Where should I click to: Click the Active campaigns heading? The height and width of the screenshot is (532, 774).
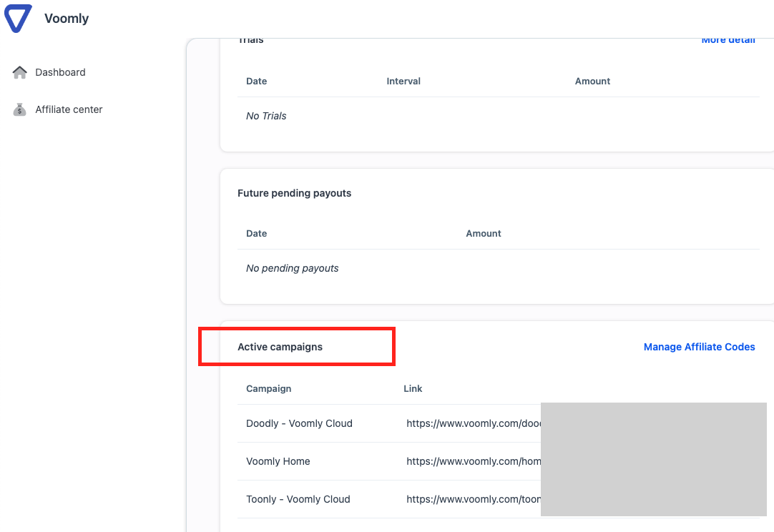click(x=280, y=347)
